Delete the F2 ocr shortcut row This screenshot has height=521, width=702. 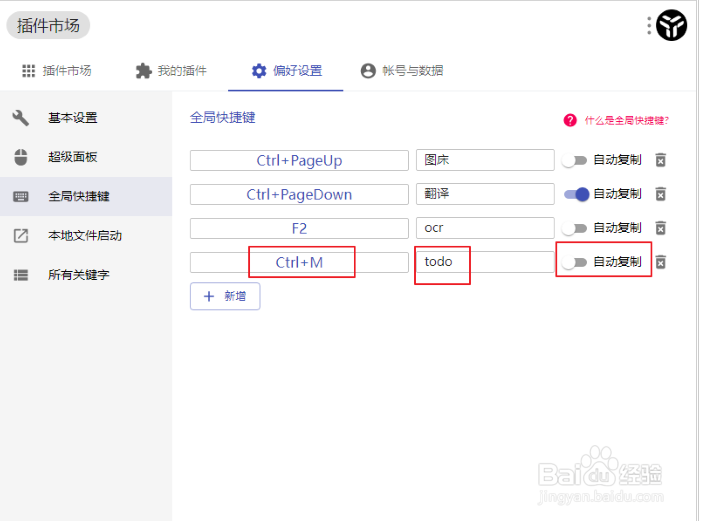tap(660, 228)
